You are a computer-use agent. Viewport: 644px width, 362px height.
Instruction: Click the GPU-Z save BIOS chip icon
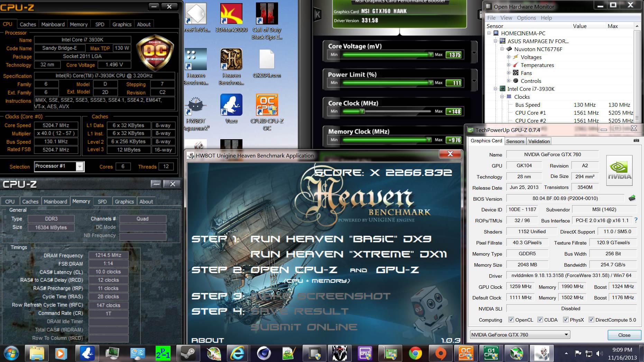632,198
